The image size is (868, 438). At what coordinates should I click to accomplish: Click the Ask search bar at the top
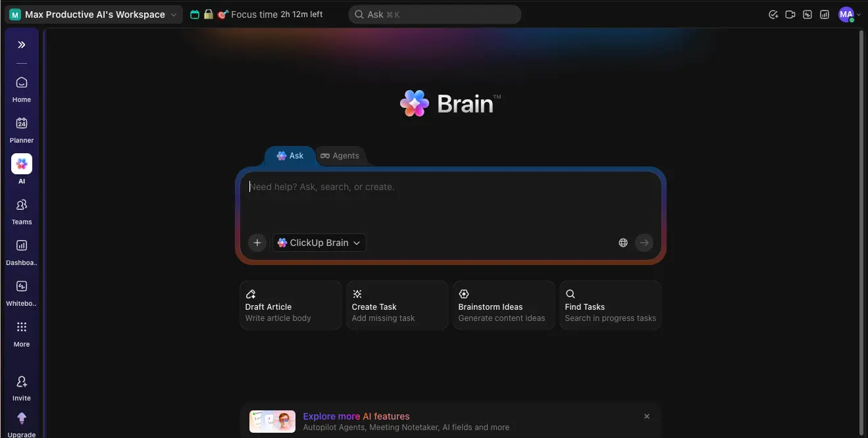click(434, 14)
